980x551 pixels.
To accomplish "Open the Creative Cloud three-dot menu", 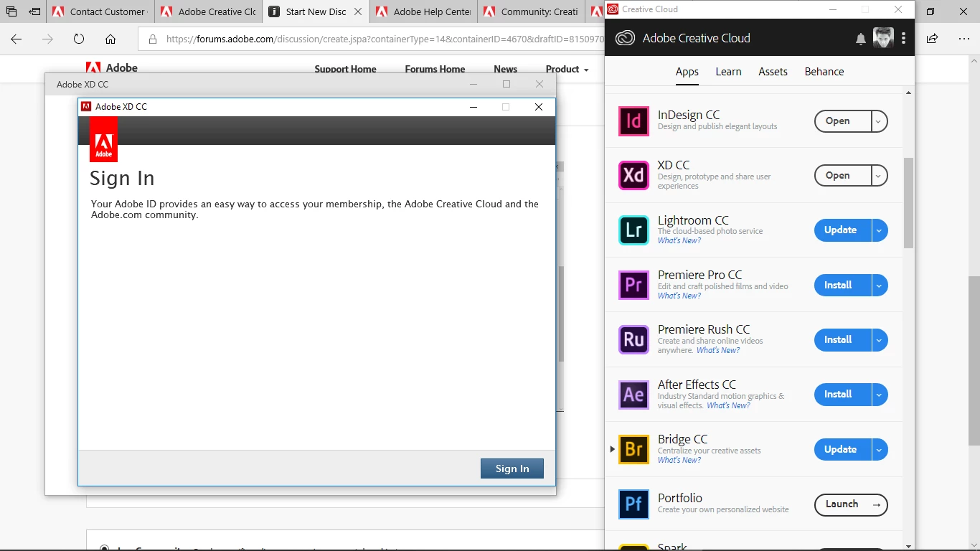I will pos(903,38).
